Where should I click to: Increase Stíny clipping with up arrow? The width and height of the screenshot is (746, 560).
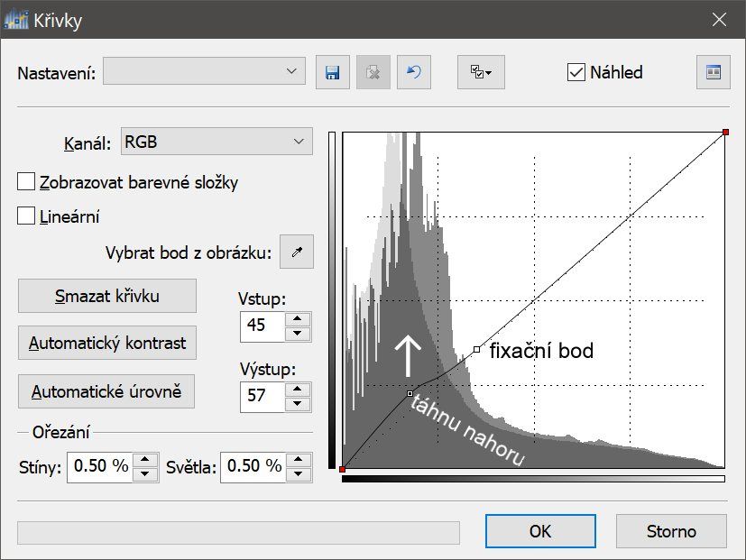145,460
